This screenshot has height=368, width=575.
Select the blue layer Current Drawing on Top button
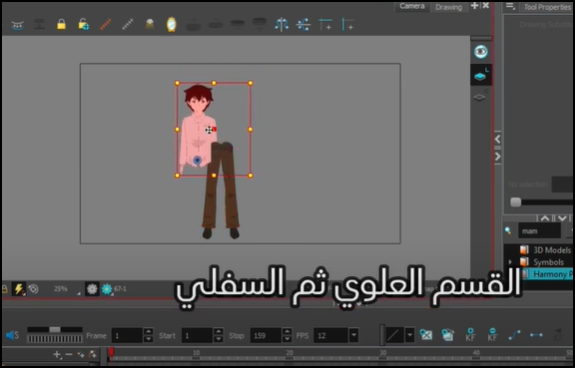481,75
